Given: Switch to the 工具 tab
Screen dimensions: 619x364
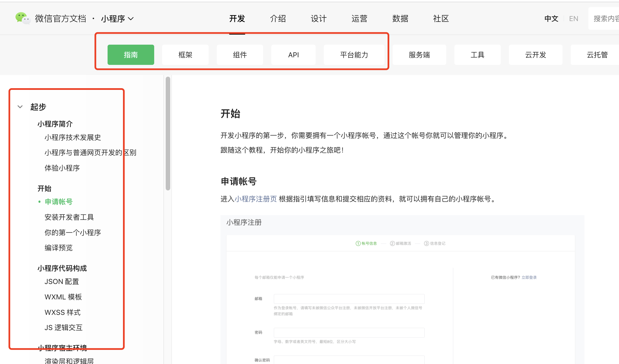Looking at the screenshot, I should pos(477,55).
